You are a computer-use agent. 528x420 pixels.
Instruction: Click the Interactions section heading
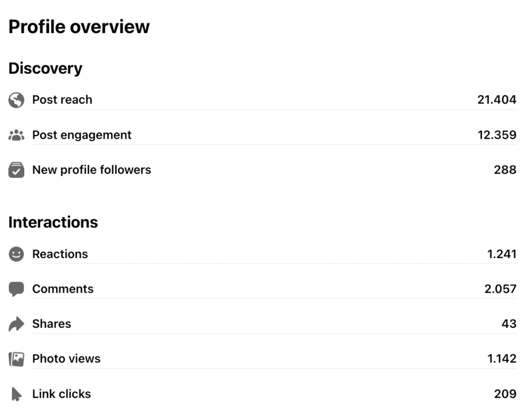53,223
